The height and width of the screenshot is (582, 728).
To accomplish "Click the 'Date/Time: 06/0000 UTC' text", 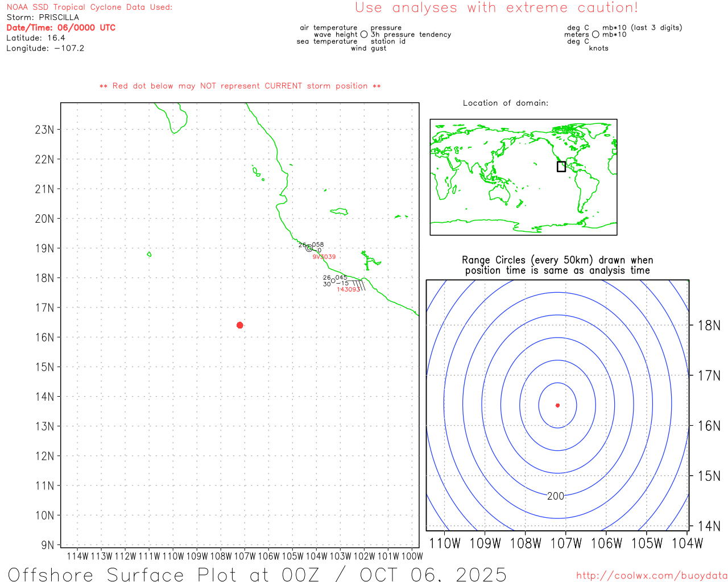I will point(61,28).
